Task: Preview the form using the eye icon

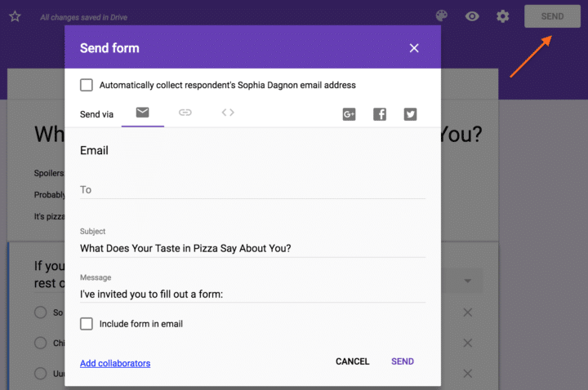Action: point(472,16)
